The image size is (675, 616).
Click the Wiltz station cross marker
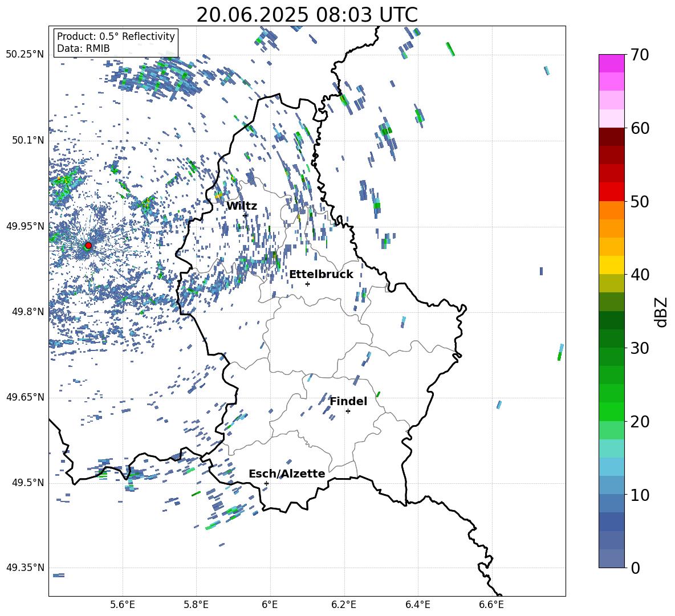point(245,215)
